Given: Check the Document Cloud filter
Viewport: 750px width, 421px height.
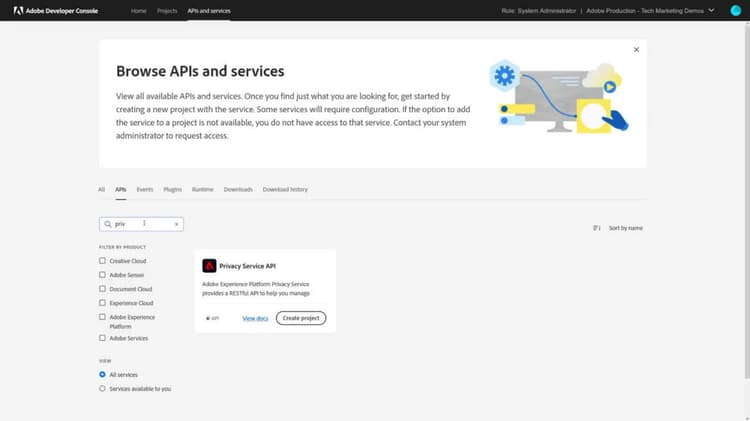Looking at the screenshot, I should (x=102, y=288).
